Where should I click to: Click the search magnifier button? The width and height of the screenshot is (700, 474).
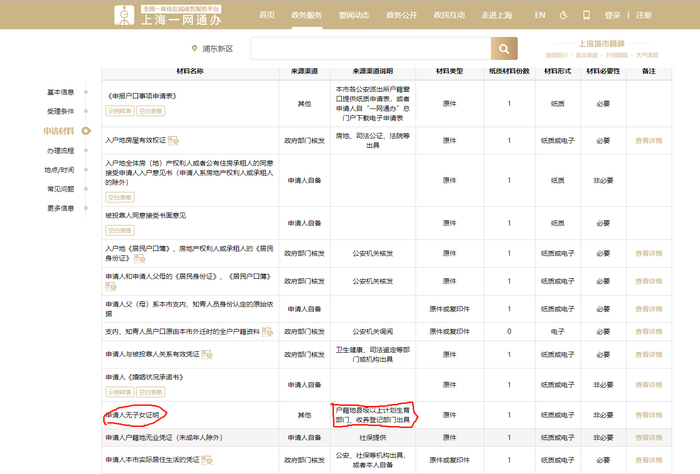(504, 49)
